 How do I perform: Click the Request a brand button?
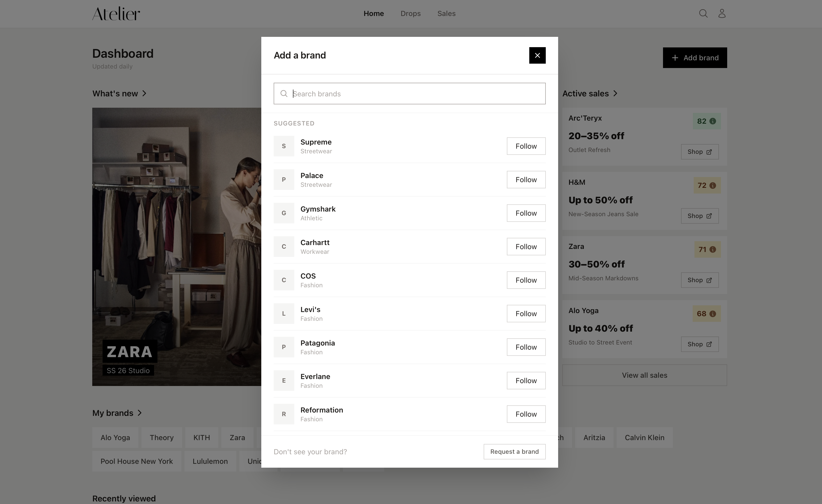[514, 452]
